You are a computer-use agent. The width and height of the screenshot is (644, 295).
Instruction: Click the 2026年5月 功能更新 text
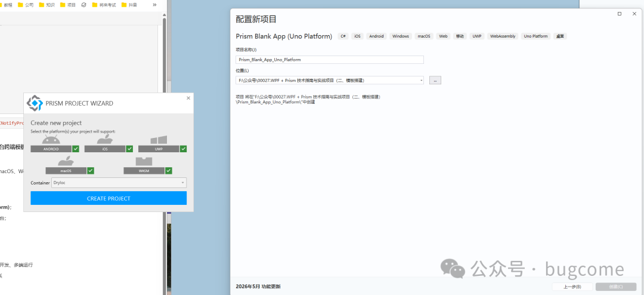(x=258, y=287)
